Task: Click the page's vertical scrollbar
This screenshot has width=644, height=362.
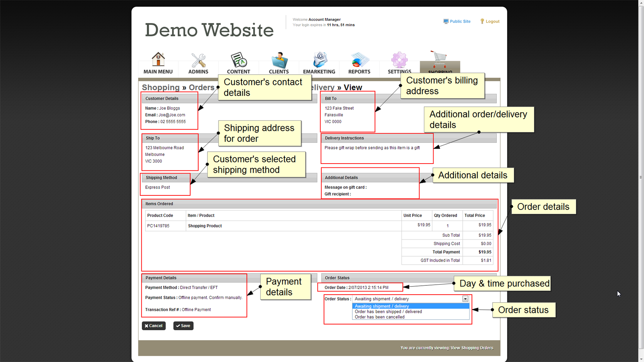Action: tap(641, 177)
